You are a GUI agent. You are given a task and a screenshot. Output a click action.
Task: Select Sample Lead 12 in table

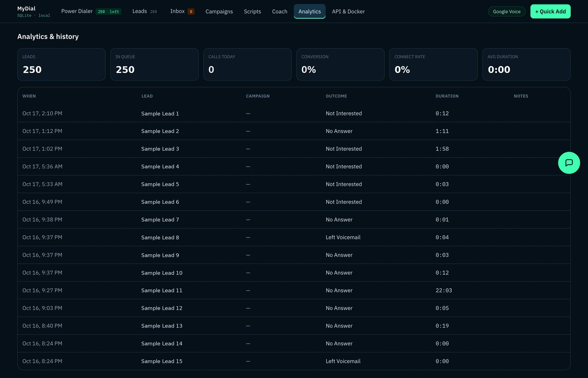tap(162, 308)
